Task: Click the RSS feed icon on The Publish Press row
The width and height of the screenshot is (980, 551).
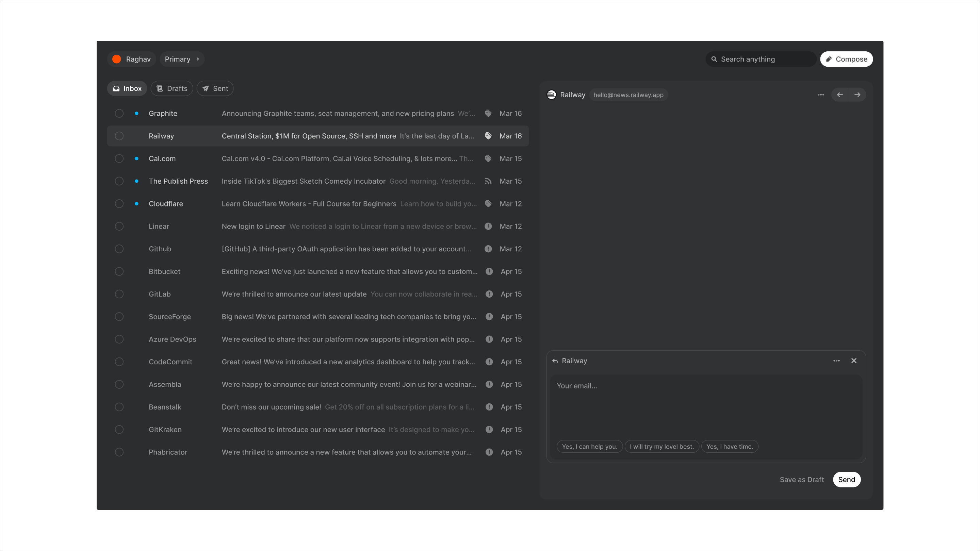Action: [x=488, y=181]
